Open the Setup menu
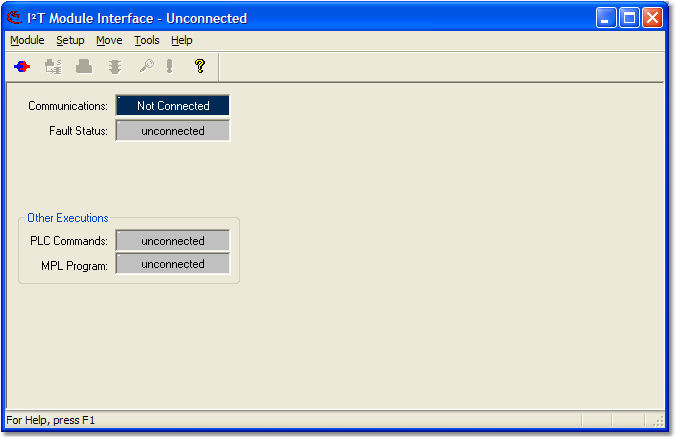This screenshot has width=676, height=439. pos(70,41)
